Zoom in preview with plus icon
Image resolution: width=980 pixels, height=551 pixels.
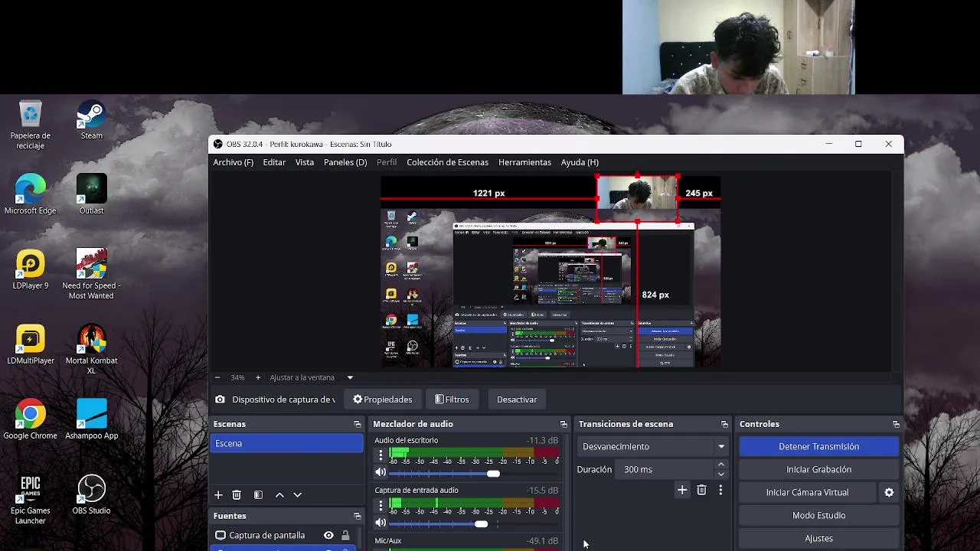(x=258, y=377)
